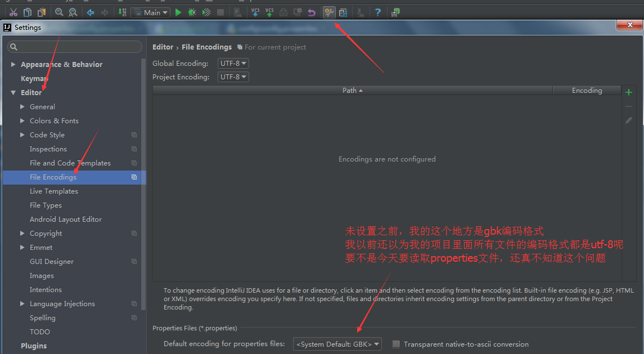Open Images settings page

(x=42, y=275)
